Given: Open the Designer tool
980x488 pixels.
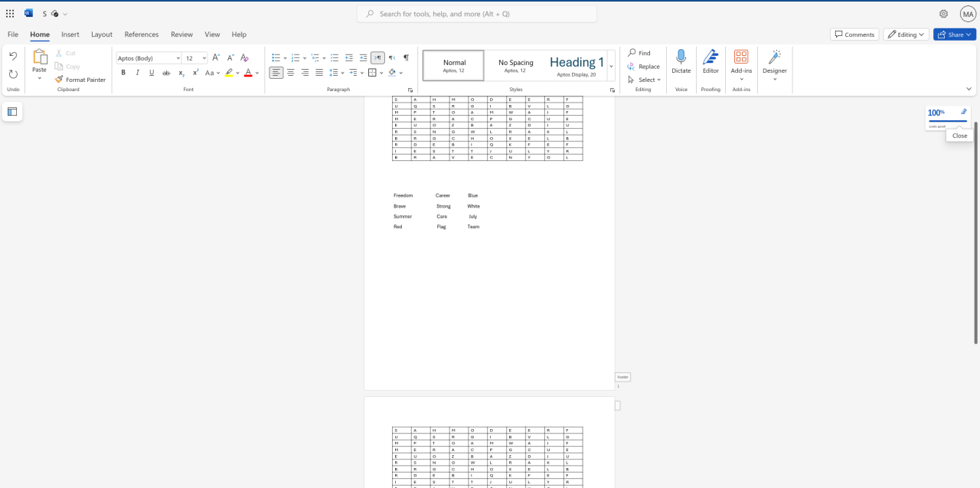Looking at the screenshot, I should [774, 64].
